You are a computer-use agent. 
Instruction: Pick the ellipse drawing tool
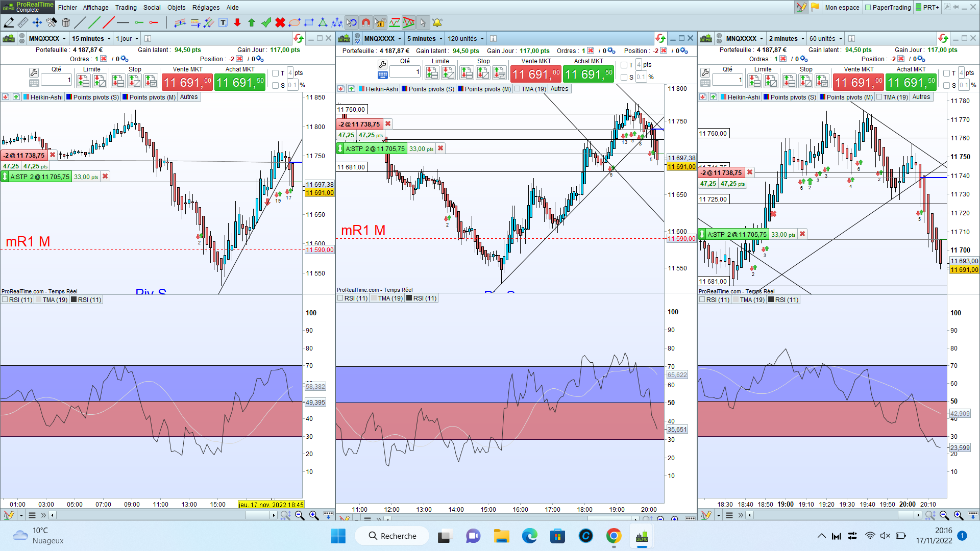click(x=295, y=22)
